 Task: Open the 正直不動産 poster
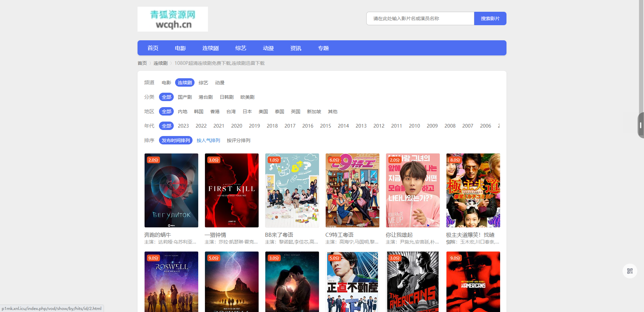[x=353, y=282]
